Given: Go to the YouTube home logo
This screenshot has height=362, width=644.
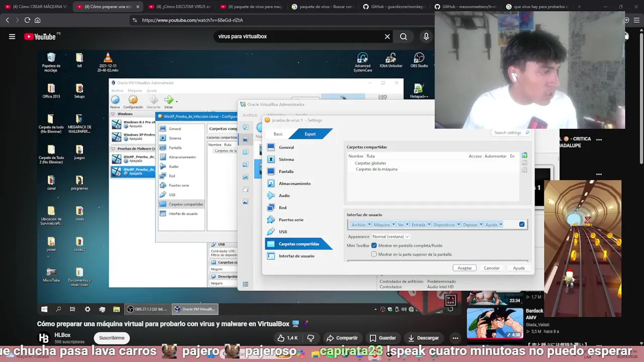Looking at the screenshot, I should click(40, 36).
